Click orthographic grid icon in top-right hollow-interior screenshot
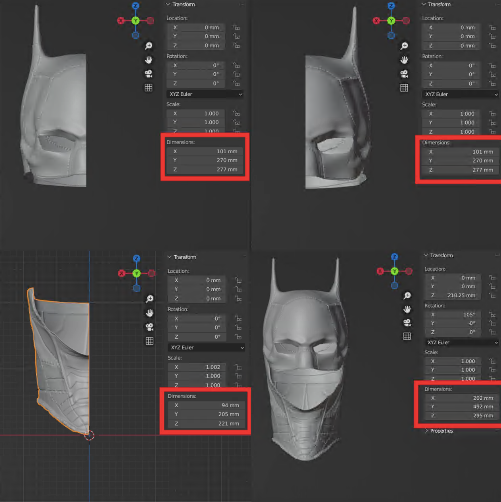The height and width of the screenshot is (502, 501). pyautogui.click(x=404, y=88)
